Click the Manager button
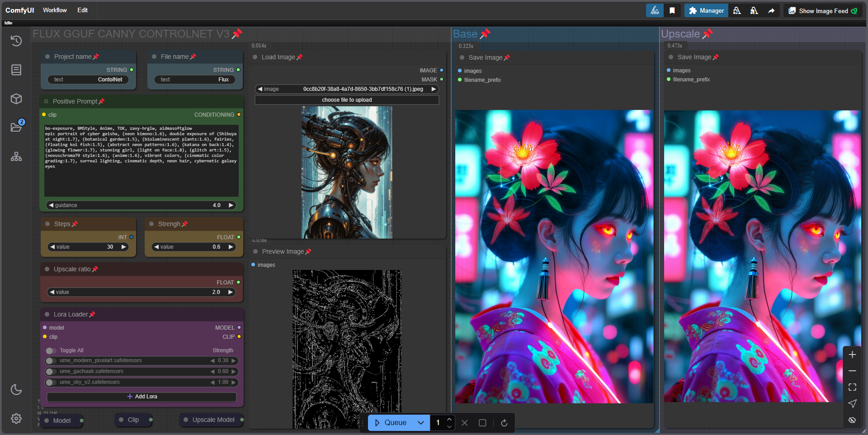Screen dimensions: 868x435 pyautogui.click(x=706, y=10)
